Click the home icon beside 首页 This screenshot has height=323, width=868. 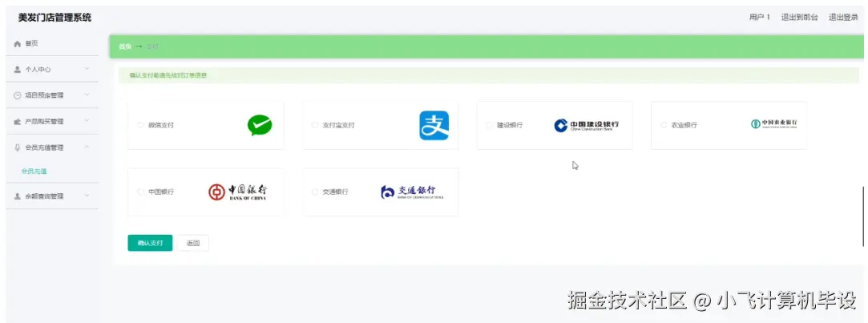(x=17, y=44)
